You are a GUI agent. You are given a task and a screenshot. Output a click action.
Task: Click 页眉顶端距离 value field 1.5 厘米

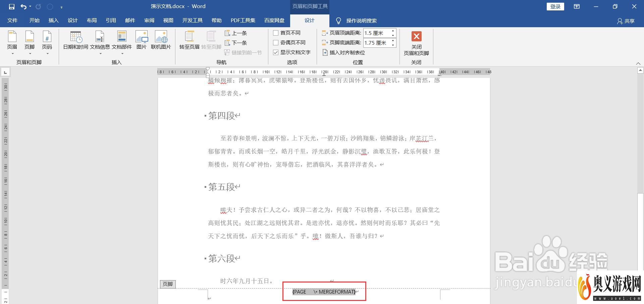(376, 33)
